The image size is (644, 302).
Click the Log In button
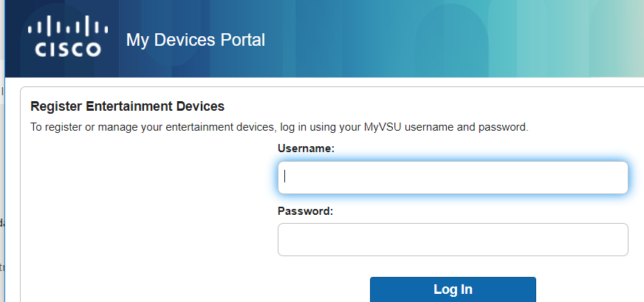(453, 289)
